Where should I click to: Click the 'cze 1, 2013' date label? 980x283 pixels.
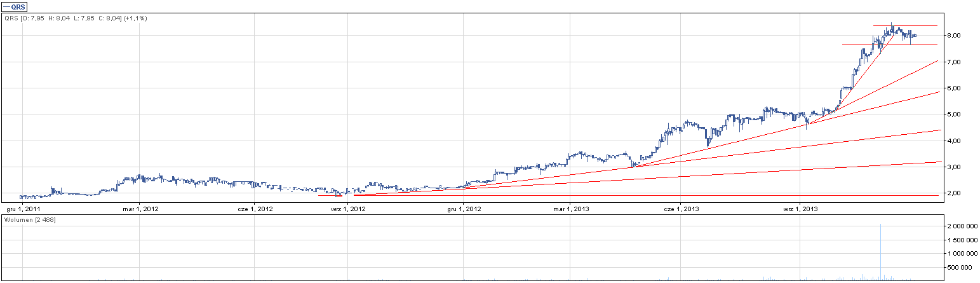pos(680,208)
